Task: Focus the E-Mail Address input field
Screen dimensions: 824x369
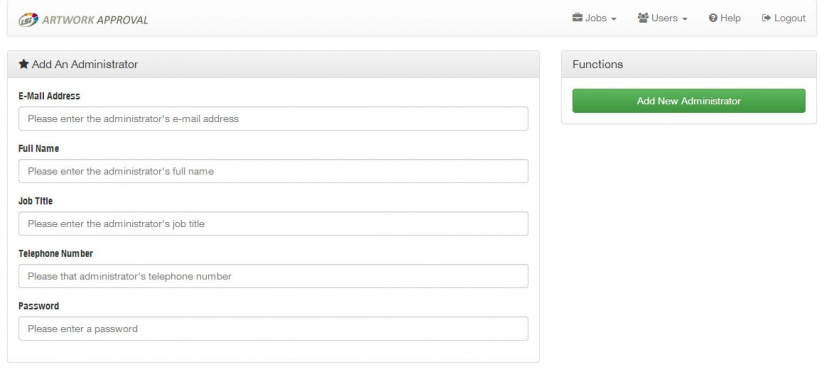Action: click(273, 119)
